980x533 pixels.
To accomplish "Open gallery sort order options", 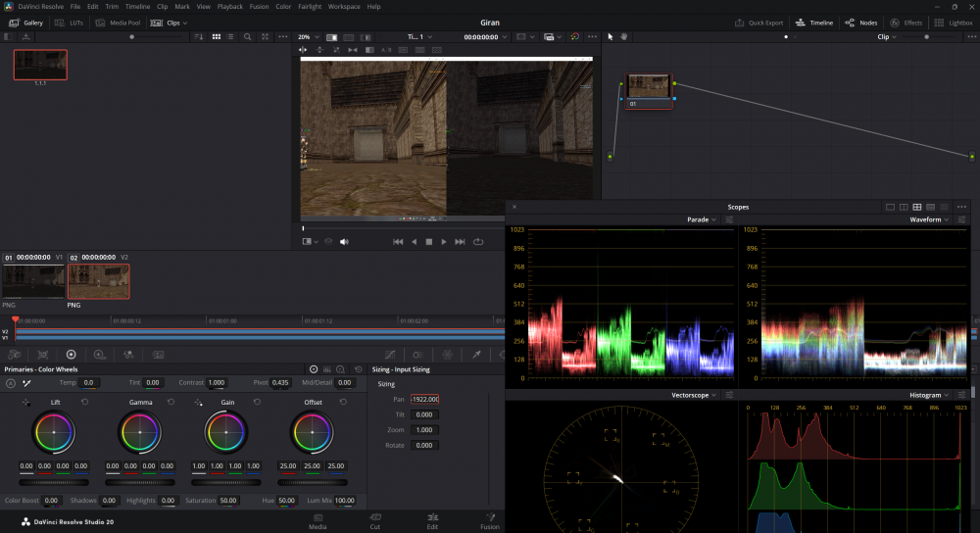I will point(199,37).
